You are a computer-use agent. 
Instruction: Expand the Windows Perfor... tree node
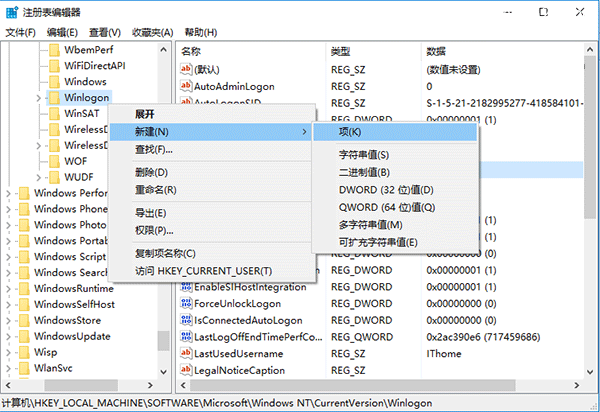pyautogui.click(x=8, y=194)
